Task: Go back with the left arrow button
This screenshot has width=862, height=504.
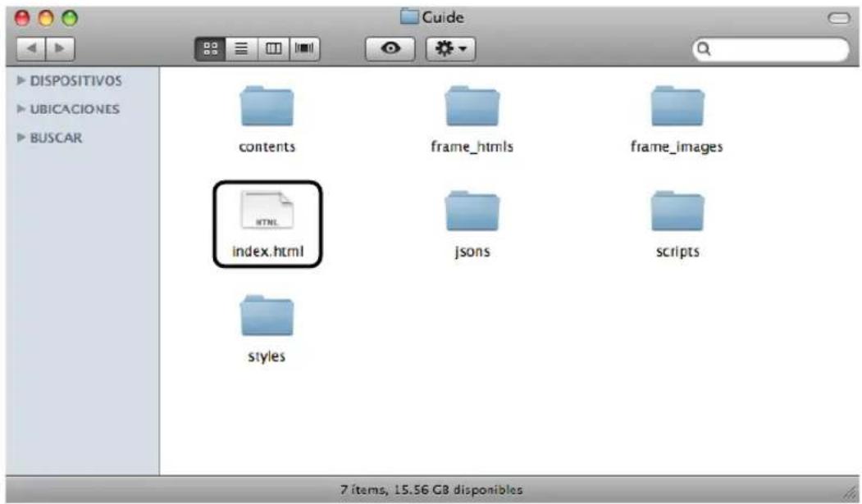Action: (31, 48)
